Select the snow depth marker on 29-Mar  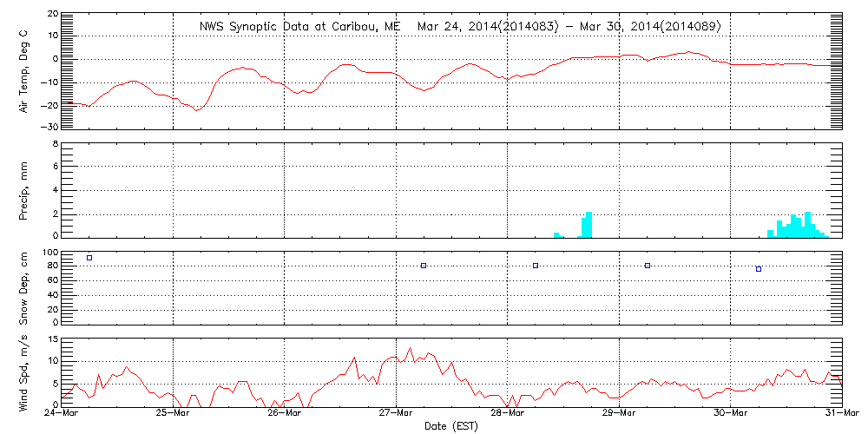[648, 266]
